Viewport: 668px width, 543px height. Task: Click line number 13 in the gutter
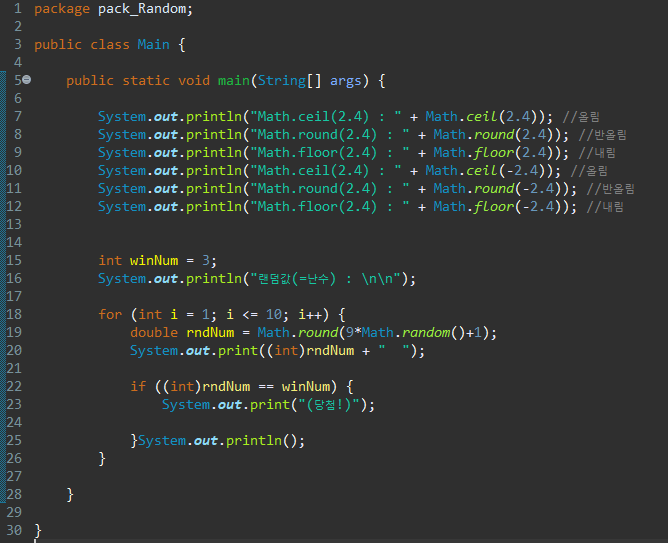pyautogui.click(x=14, y=224)
